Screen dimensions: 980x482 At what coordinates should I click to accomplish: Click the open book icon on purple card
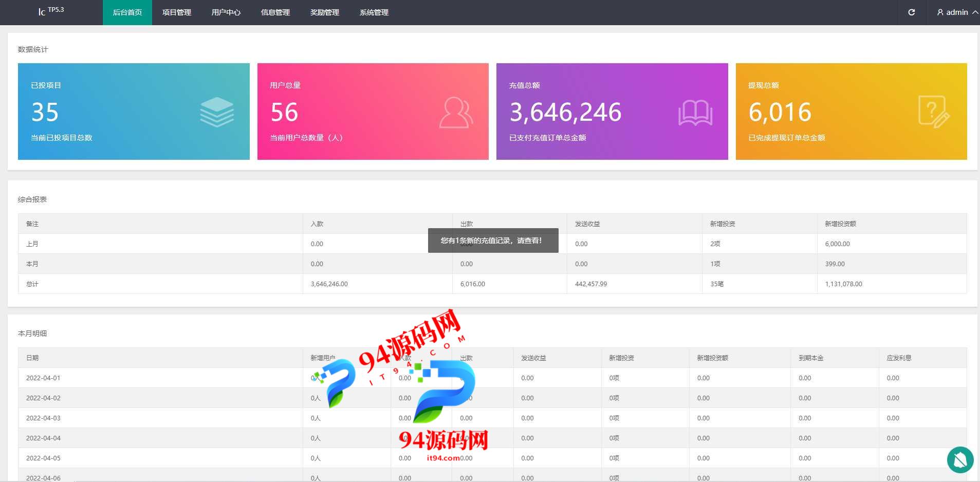pyautogui.click(x=695, y=113)
